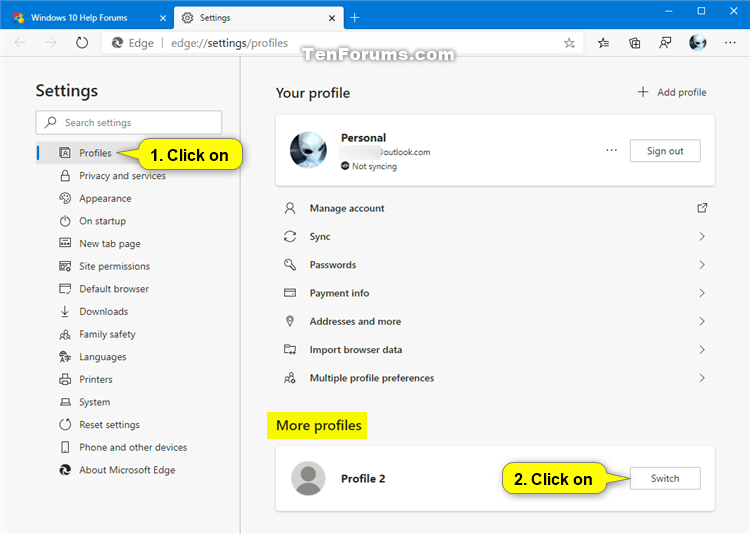Click the Back navigation arrow

pyautogui.click(x=20, y=43)
